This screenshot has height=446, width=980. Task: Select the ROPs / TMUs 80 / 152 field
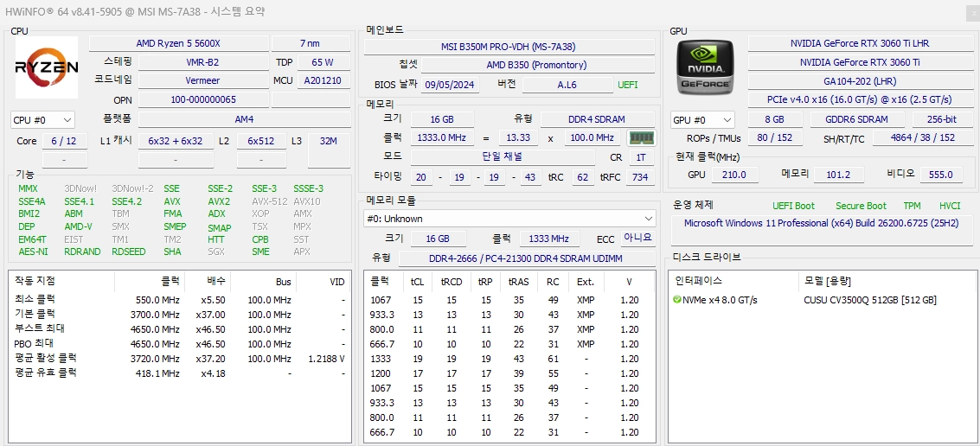point(775,138)
